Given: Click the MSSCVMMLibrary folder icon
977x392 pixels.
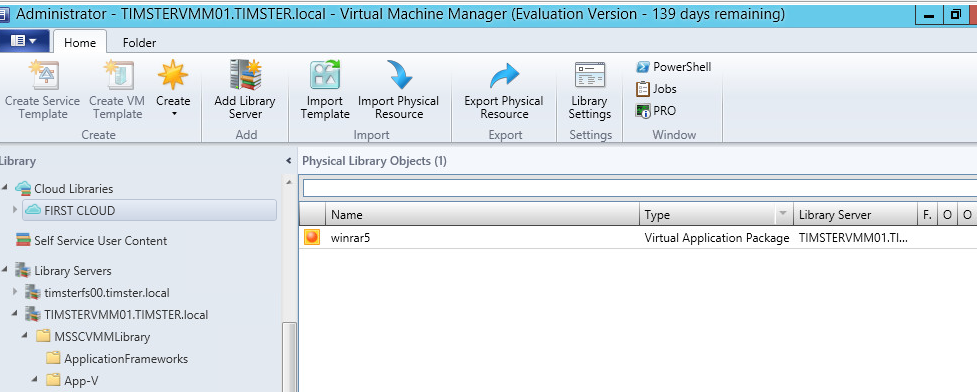Looking at the screenshot, I should coord(42,337).
